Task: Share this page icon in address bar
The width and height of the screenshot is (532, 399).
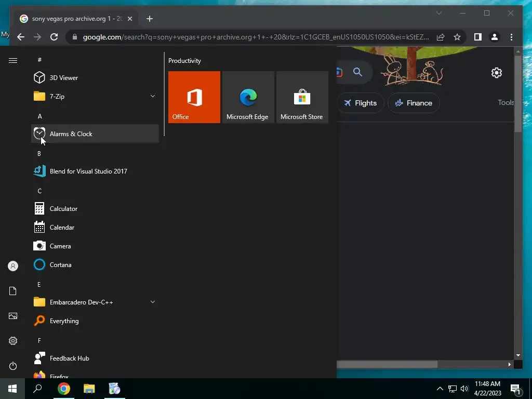Action: point(441,37)
